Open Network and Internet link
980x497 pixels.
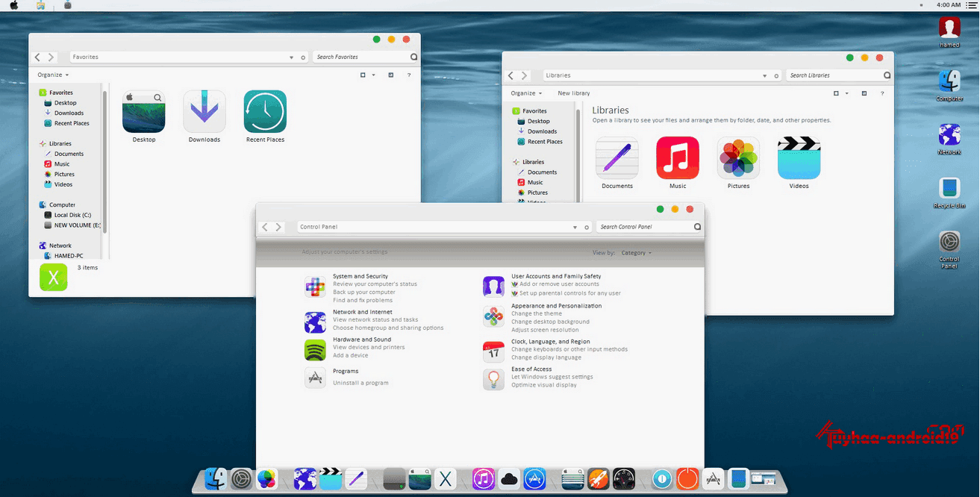[x=363, y=312]
